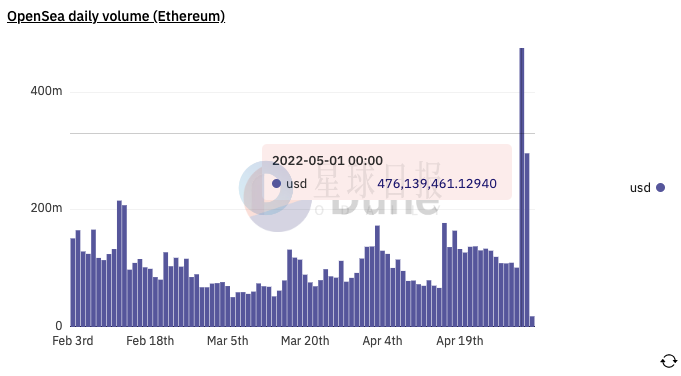This screenshot has height=376, width=681.
Task: Click the usd legend label
Action: click(x=640, y=188)
